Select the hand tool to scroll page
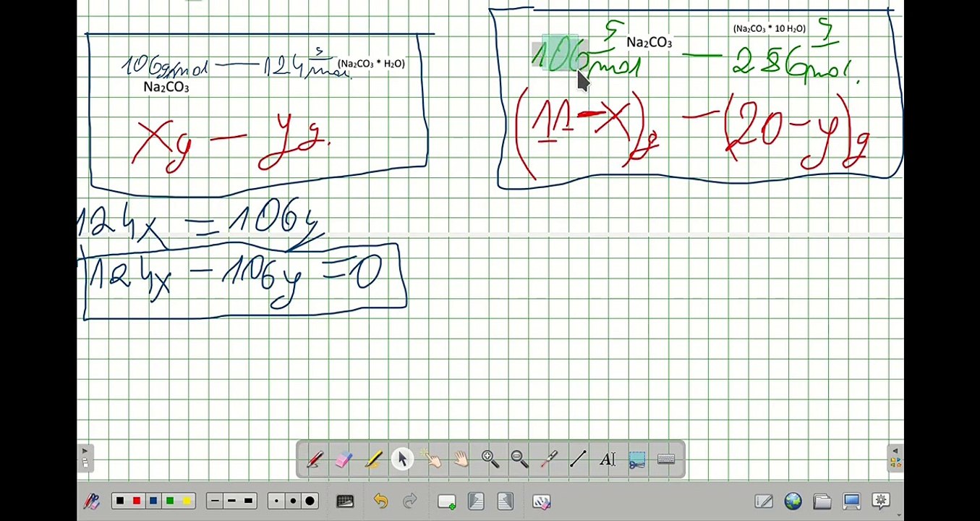 tap(461, 459)
